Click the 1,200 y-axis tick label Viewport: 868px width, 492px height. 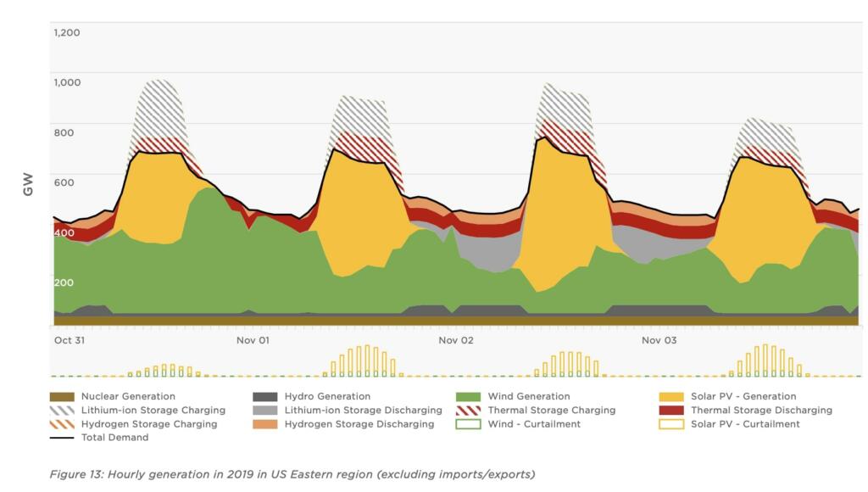pyautogui.click(x=67, y=32)
